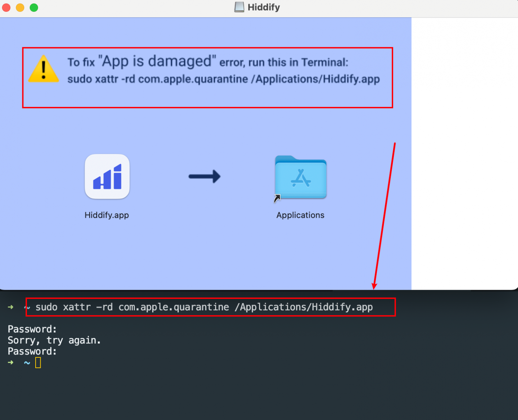This screenshot has width=518, height=420.
Task: Click the "Password:" line below "Sorry, try again."
Action: (32, 352)
